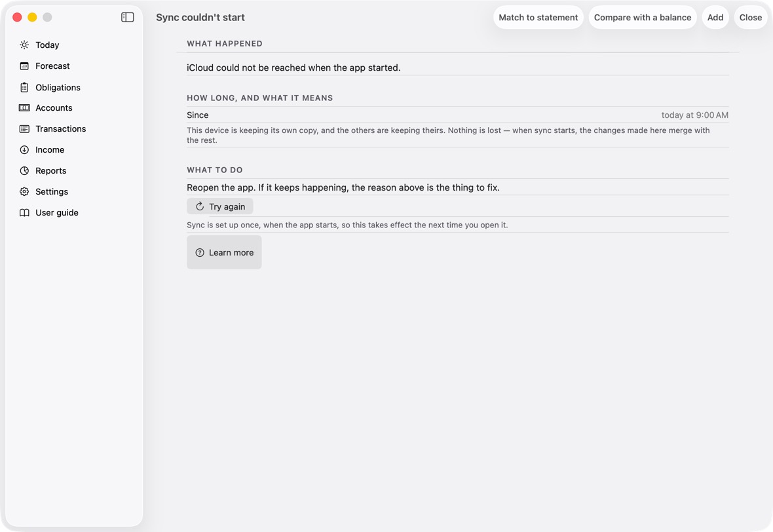Click the User guide book icon

click(24, 212)
